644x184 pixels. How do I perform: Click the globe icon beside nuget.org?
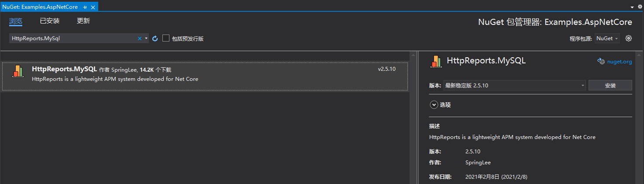tap(601, 62)
